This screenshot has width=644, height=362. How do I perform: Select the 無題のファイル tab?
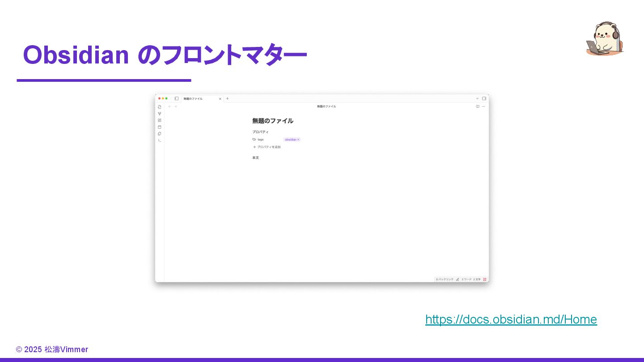pos(202,99)
